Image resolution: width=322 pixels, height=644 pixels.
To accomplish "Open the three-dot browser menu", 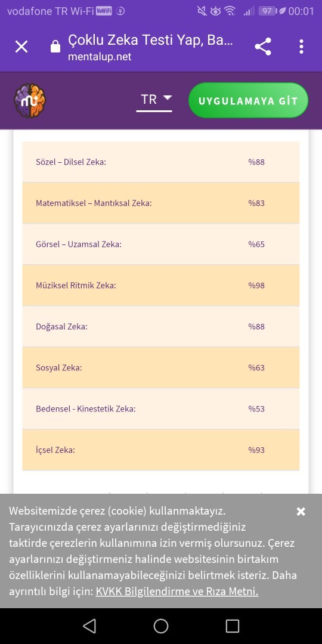I will coord(302,47).
